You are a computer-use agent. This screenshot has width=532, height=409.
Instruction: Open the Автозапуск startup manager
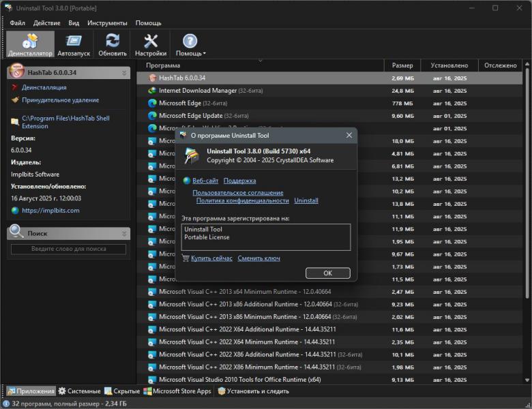point(73,42)
